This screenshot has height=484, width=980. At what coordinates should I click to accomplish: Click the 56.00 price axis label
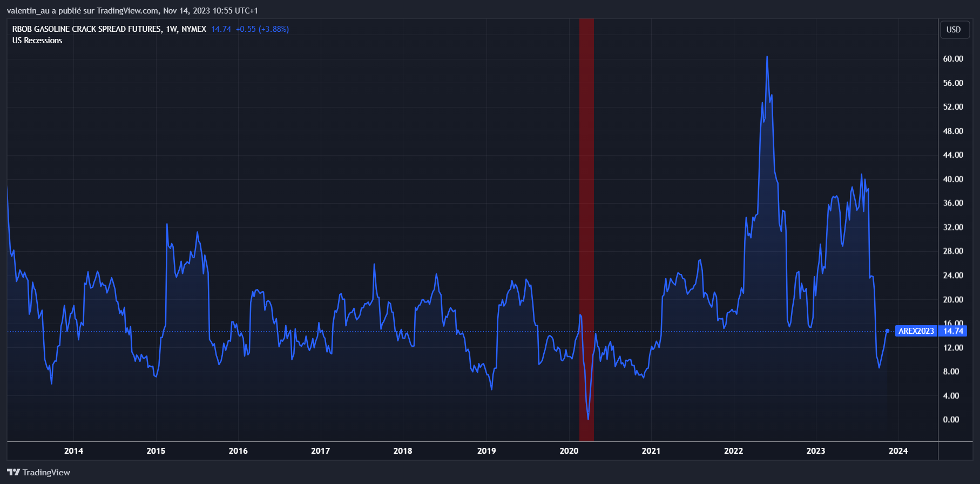click(x=953, y=83)
